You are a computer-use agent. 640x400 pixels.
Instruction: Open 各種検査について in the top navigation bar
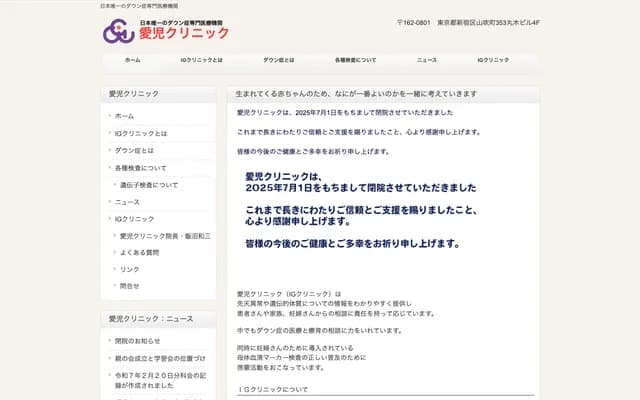coord(356,60)
